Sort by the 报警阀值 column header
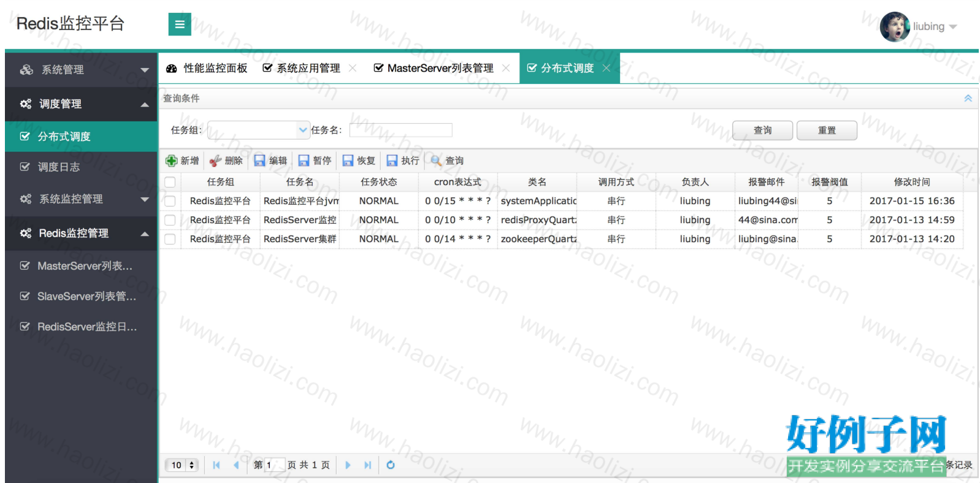Viewport: 980px width, 483px height. point(830,182)
